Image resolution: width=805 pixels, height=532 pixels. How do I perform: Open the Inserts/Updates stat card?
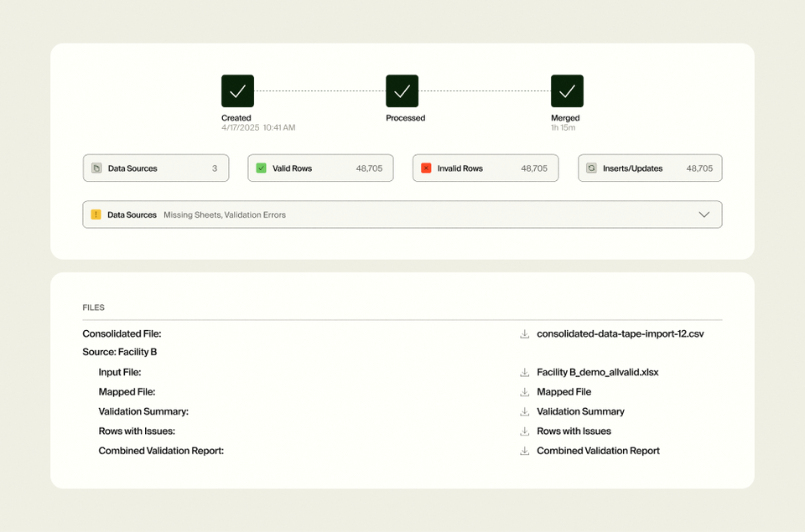[650, 168]
